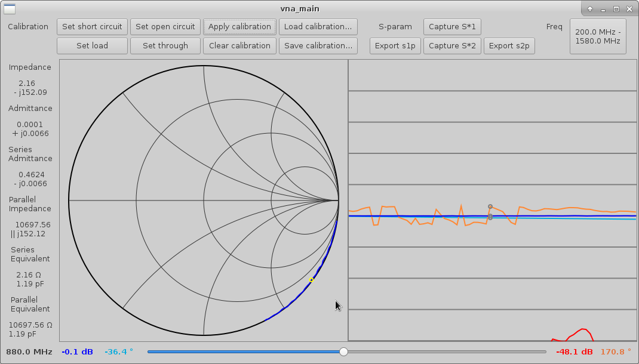
Task: Minimize the vna_main window
Action: [603, 9]
